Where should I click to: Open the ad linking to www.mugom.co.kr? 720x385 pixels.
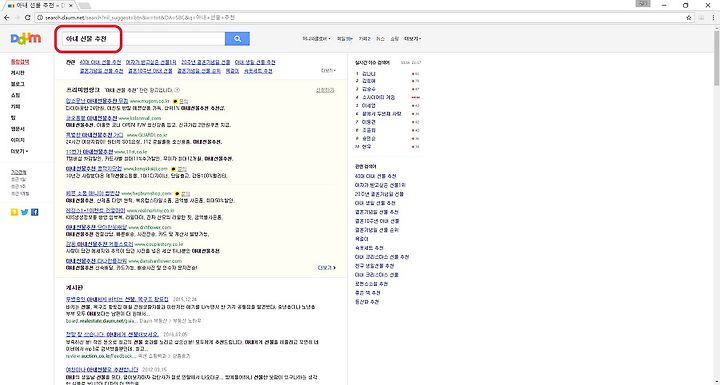pyautogui.click(x=97, y=101)
